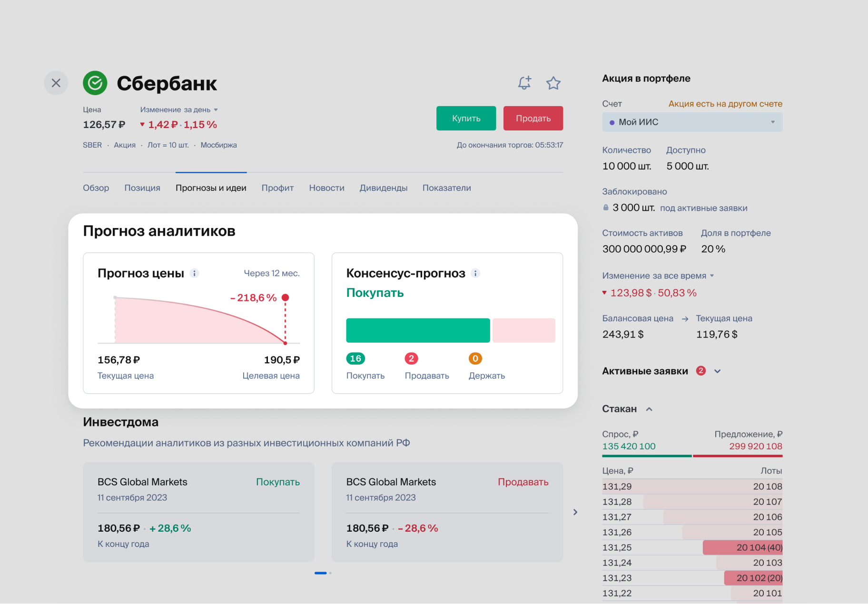Switch to the Обзор tab
Screen dimensions: 868x604
click(x=96, y=188)
